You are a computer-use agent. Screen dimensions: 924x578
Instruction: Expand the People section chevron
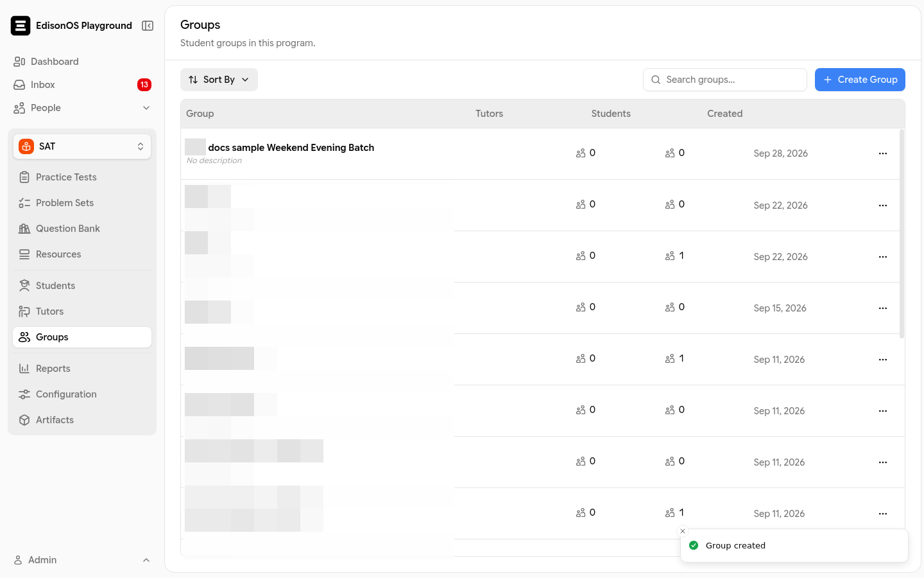(x=146, y=108)
